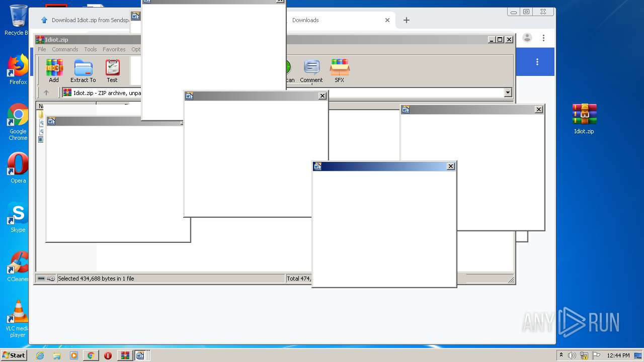The width and height of the screenshot is (644, 362).
Task: Click the Extract To toolbar icon
Action: 83,71
